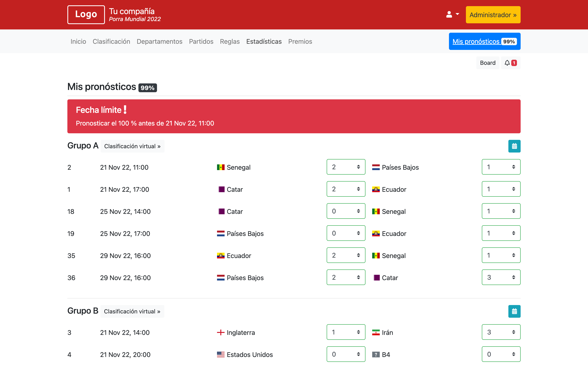
Task: Click the Fecha límite alert heading
Action: click(101, 110)
